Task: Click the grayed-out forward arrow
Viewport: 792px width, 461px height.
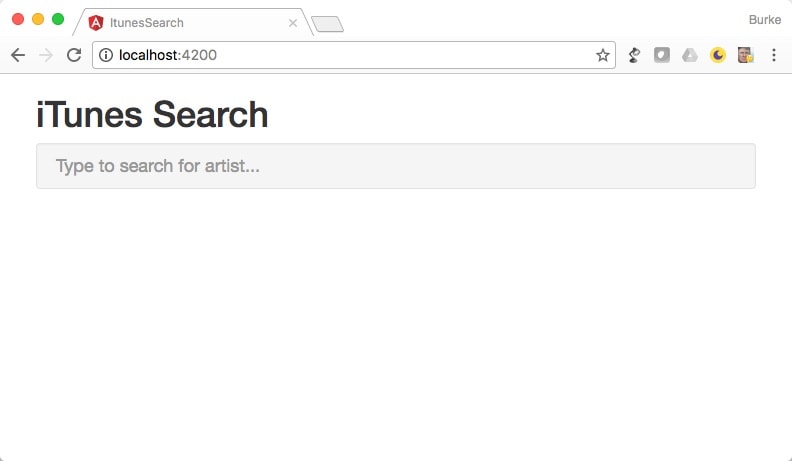Action: pyautogui.click(x=46, y=55)
